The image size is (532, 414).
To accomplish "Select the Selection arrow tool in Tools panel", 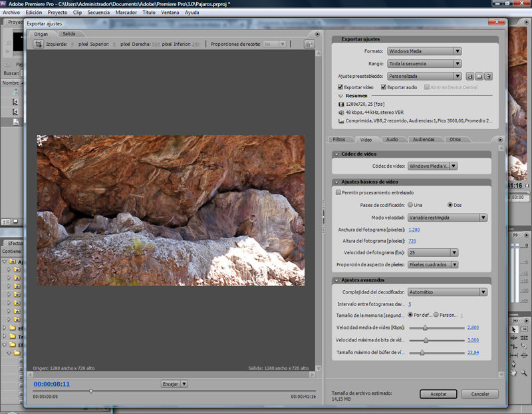I will (x=513, y=329).
